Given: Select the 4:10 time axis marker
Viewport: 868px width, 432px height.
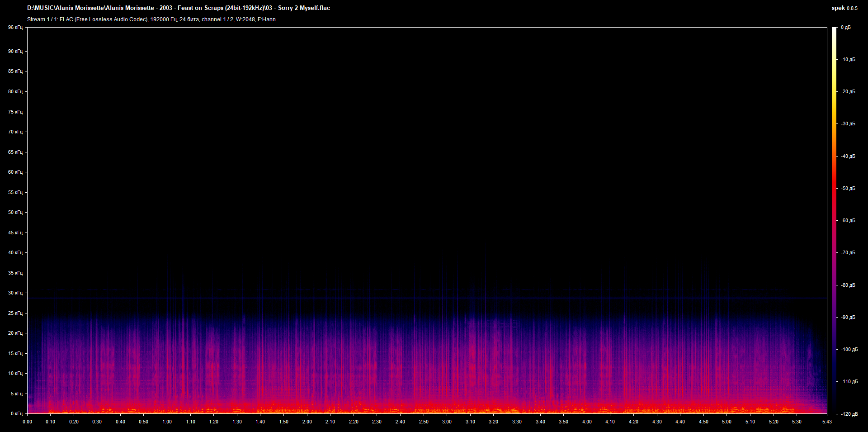Looking at the screenshot, I should [610, 422].
